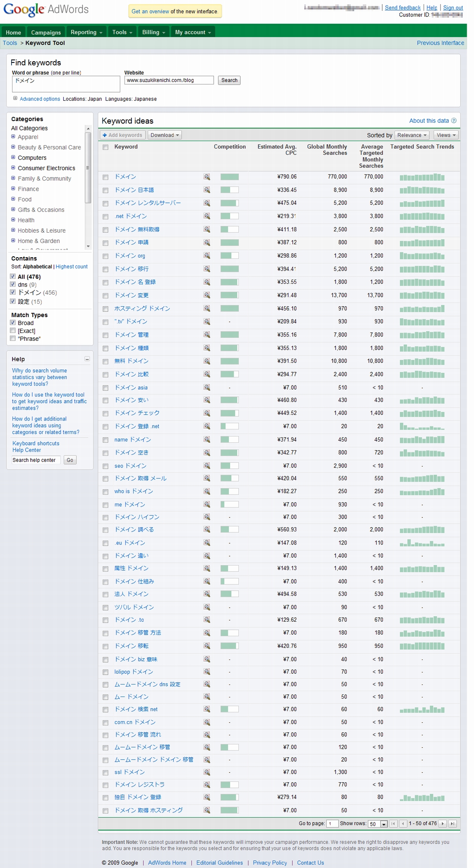
Task: Open the Send feedback link
Action: click(x=402, y=8)
